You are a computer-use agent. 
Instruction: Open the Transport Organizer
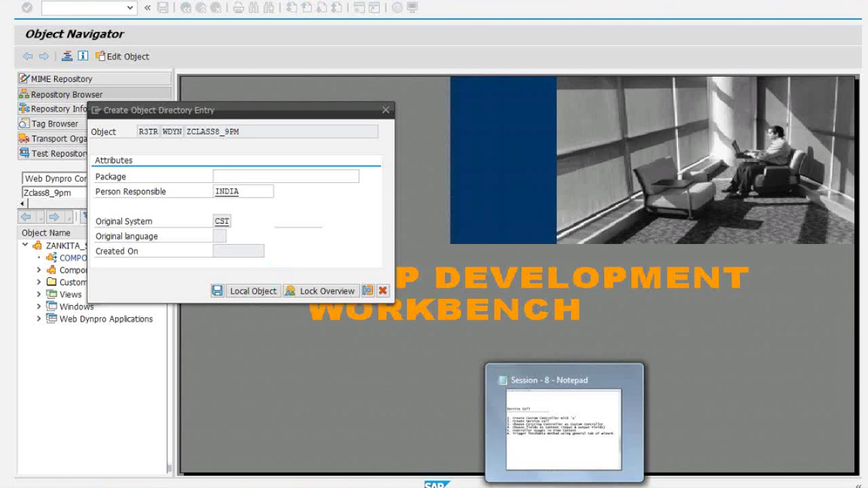[53, 138]
